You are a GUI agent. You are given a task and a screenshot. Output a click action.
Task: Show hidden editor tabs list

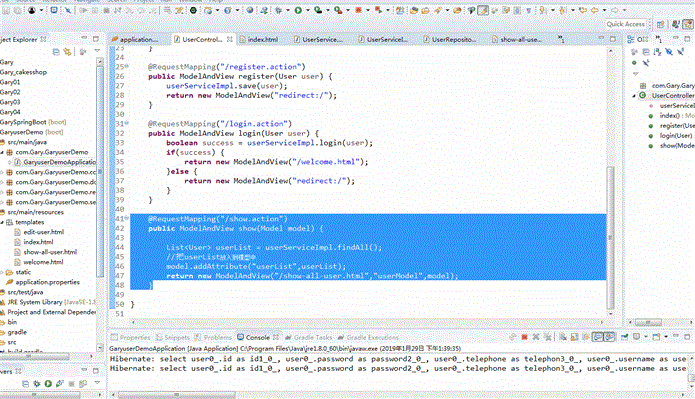point(561,39)
